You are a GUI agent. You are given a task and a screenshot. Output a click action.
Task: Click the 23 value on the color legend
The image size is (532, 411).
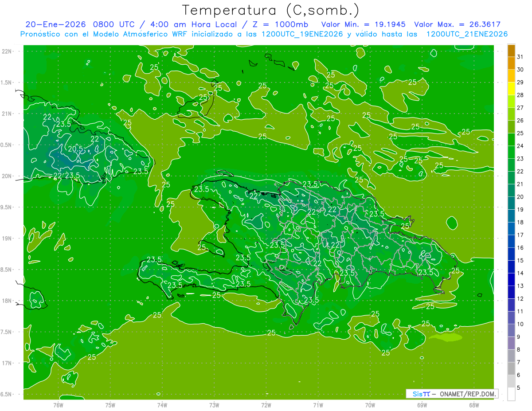pyautogui.click(x=520, y=159)
